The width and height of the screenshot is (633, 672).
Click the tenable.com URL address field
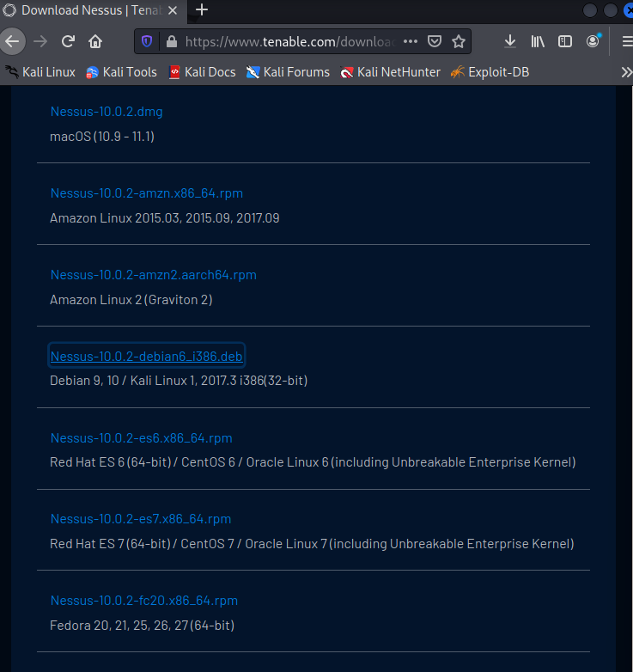pyautogui.click(x=289, y=41)
